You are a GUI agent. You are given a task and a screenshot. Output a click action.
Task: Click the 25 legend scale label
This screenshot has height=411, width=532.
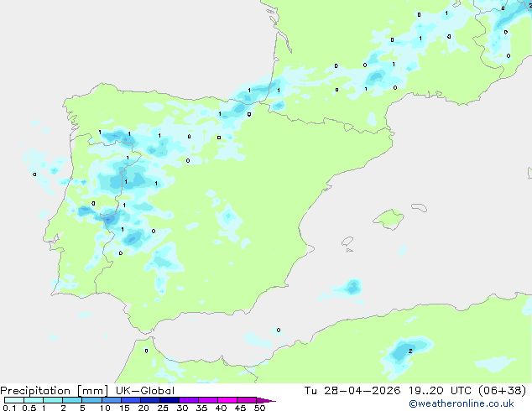[163, 408]
